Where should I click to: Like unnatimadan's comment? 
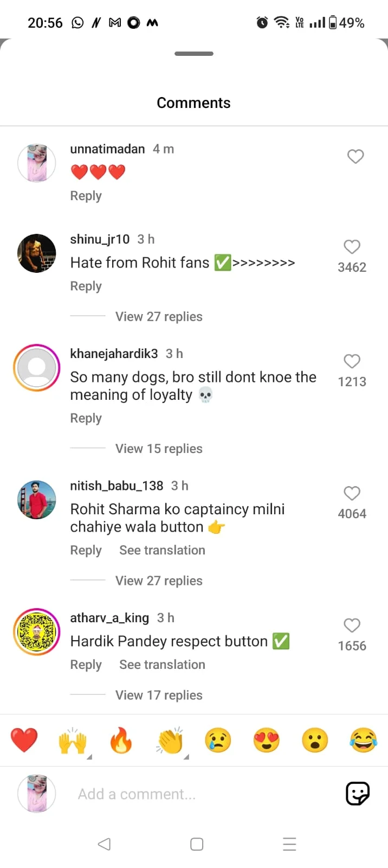point(355,156)
